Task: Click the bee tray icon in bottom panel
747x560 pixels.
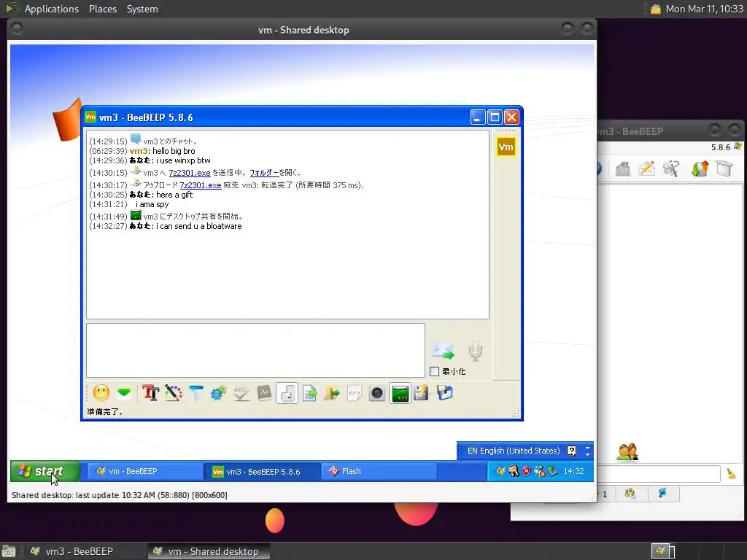Action: click(x=660, y=551)
